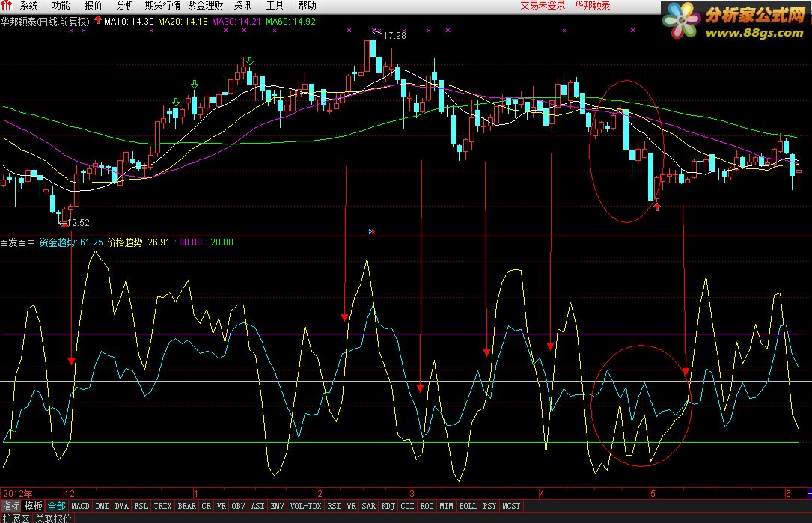Select the 指标 tab
Screen dimensions: 812x523
click(x=11, y=506)
